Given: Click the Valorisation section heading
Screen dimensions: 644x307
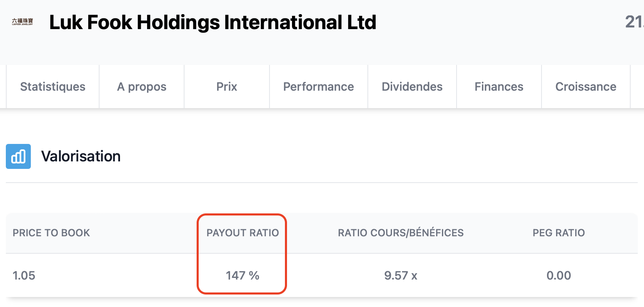Looking at the screenshot, I should pos(81,156).
